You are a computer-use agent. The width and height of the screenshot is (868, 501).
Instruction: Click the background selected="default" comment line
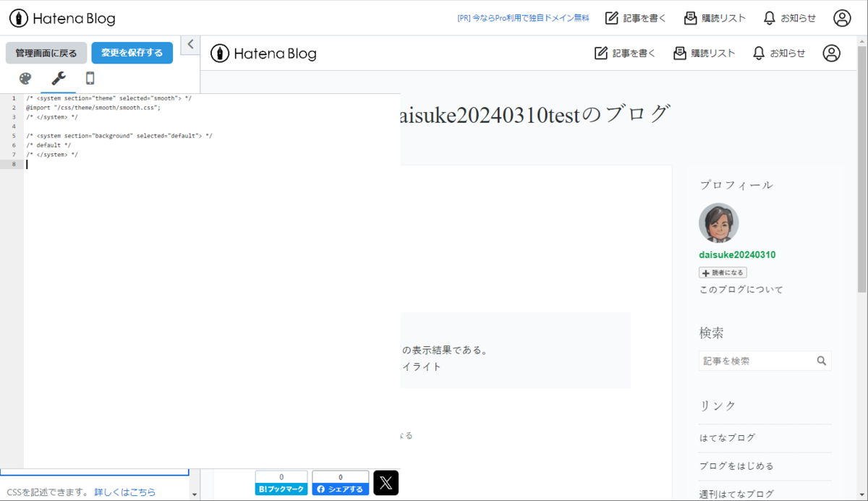(x=119, y=135)
